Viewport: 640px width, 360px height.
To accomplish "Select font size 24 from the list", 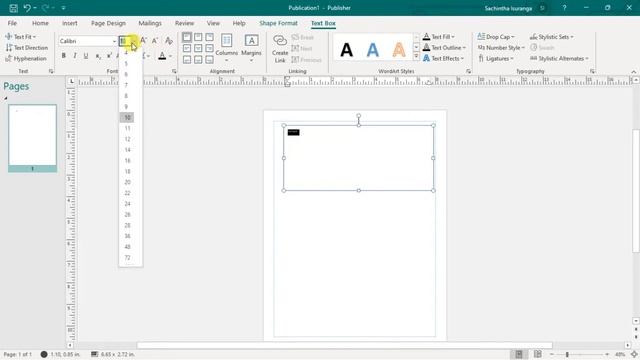I will [128, 204].
